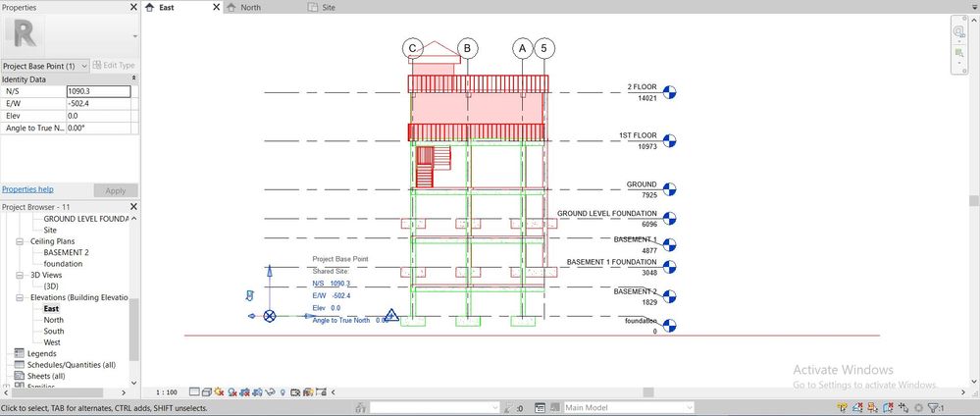Toggle Drag Elements on Selection icon
This screenshot has width=980, height=416.
(903, 408)
